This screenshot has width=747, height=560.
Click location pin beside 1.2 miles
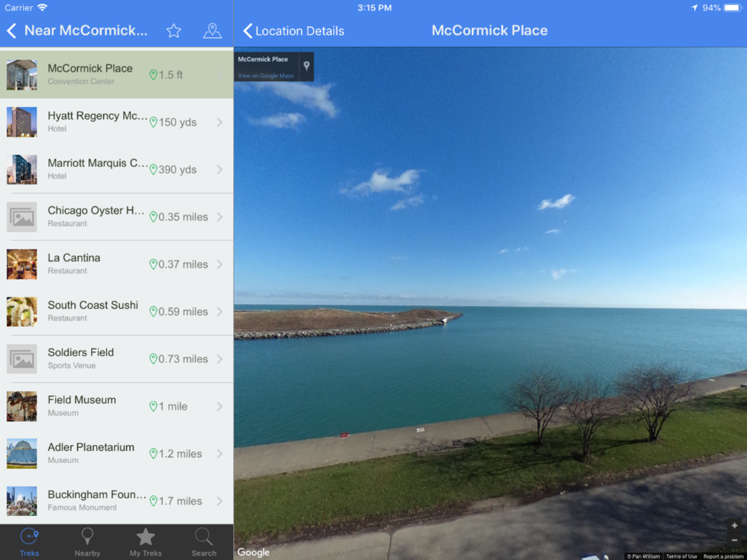(x=153, y=454)
